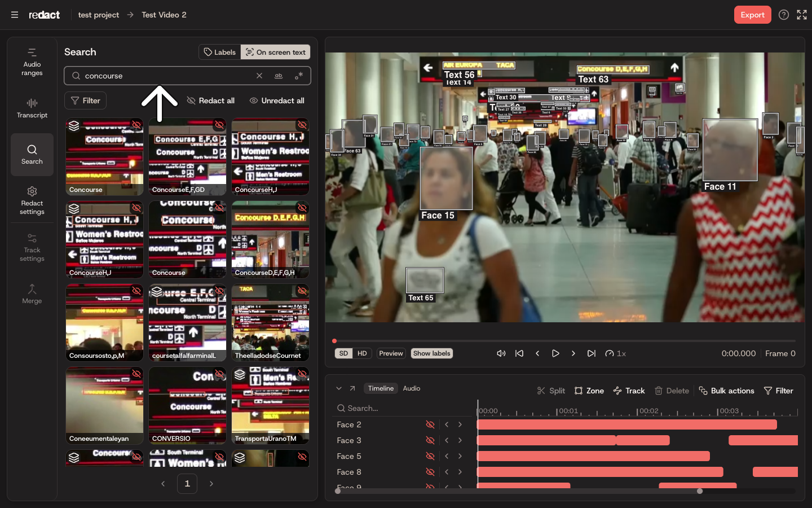Switch to the On screen text tab

click(276, 52)
